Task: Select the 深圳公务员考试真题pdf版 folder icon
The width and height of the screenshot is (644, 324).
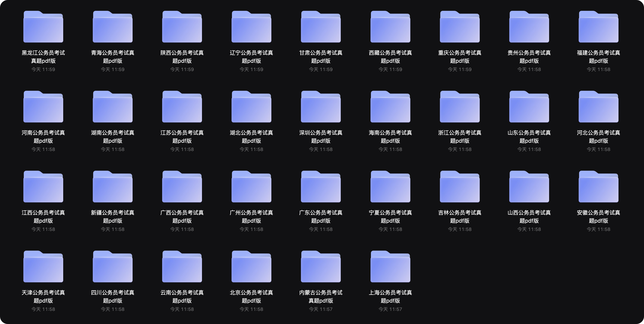Action: (321, 107)
